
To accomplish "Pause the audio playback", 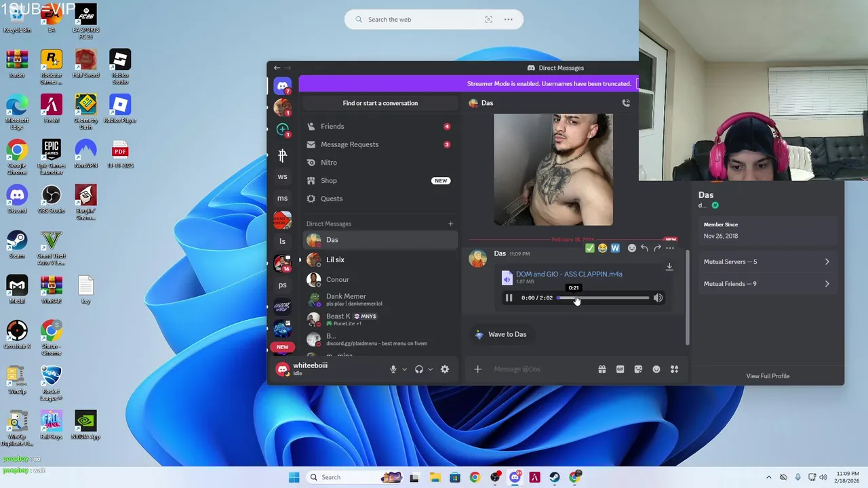I will [509, 298].
